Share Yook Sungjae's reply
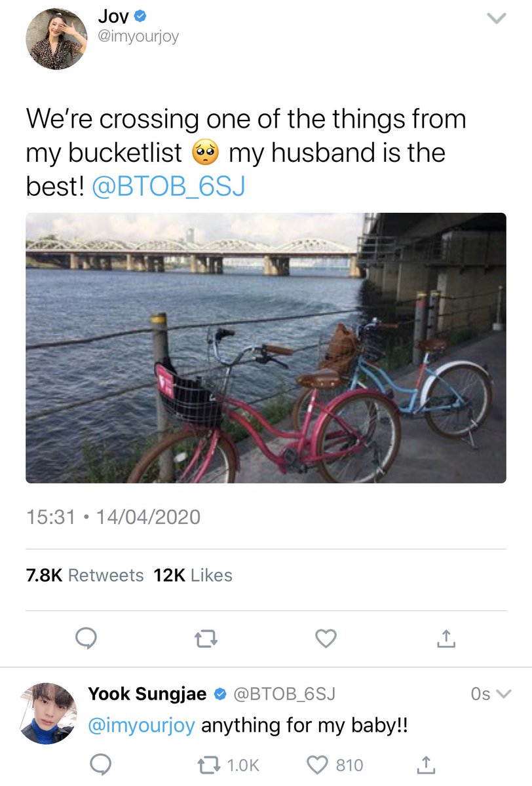The width and height of the screenshot is (532, 786). [426, 764]
